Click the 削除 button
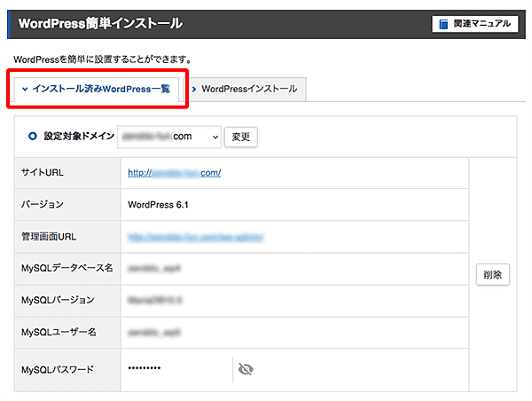 tap(493, 274)
